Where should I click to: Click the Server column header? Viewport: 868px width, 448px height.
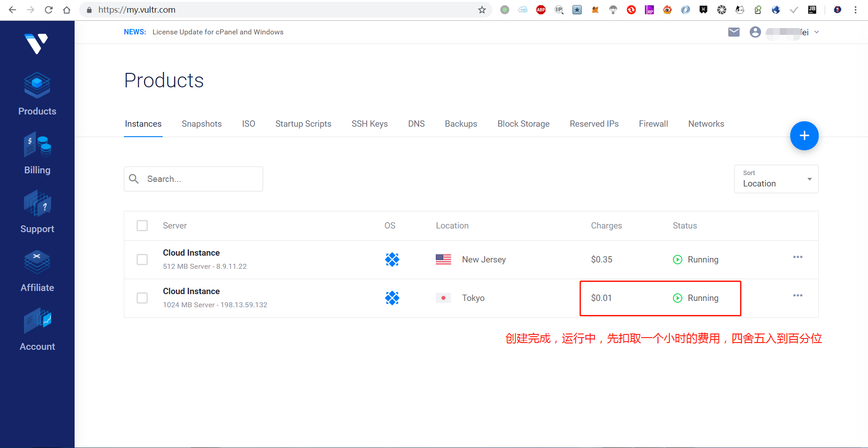(175, 226)
